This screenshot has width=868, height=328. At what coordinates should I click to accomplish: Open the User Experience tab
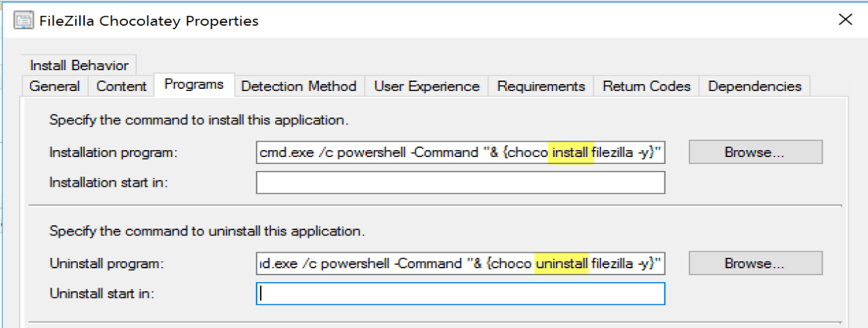(x=427, y=86)
